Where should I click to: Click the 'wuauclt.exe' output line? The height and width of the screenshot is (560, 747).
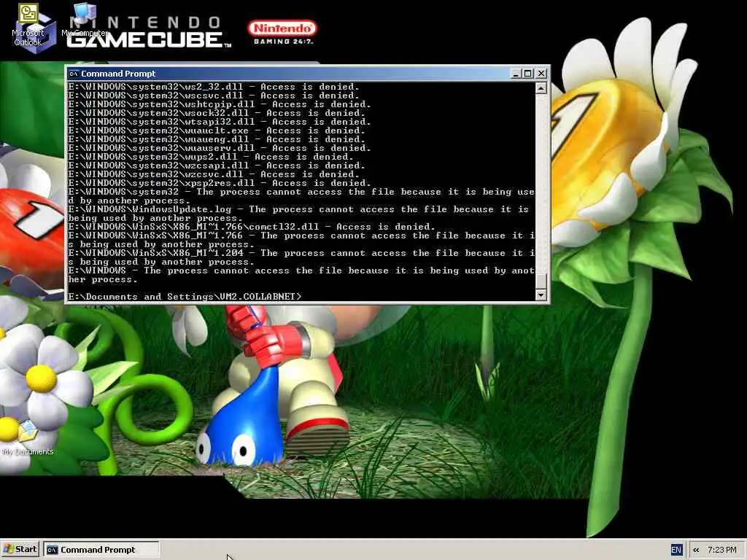click(216, 131)
